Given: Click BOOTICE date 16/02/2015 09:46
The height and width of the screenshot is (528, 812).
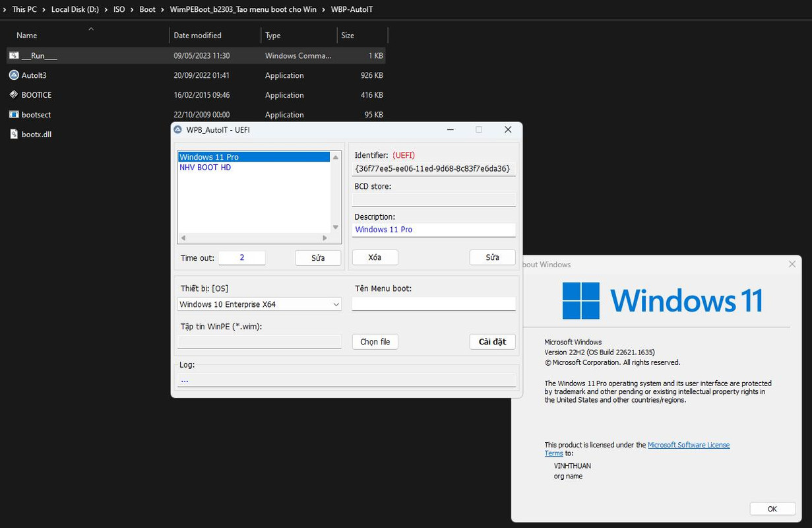Looking at the screenshot, I should point(202,94).
